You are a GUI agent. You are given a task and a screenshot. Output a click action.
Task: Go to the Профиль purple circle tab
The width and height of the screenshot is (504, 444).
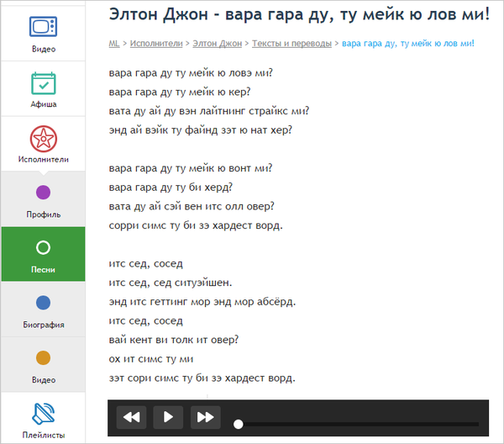(44, 198)
